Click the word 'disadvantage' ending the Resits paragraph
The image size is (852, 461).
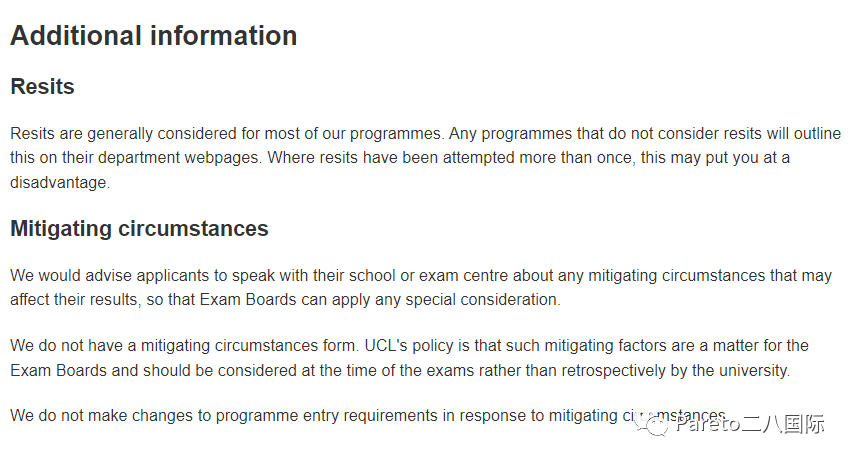click(58, 182)
